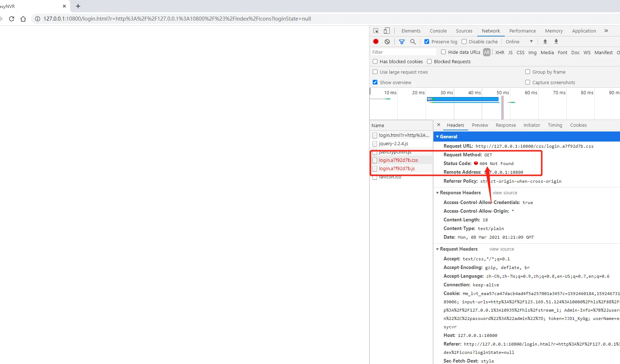Open network search magnifier
This screenshot has width=620, height=364.
[x=413, y=42]
